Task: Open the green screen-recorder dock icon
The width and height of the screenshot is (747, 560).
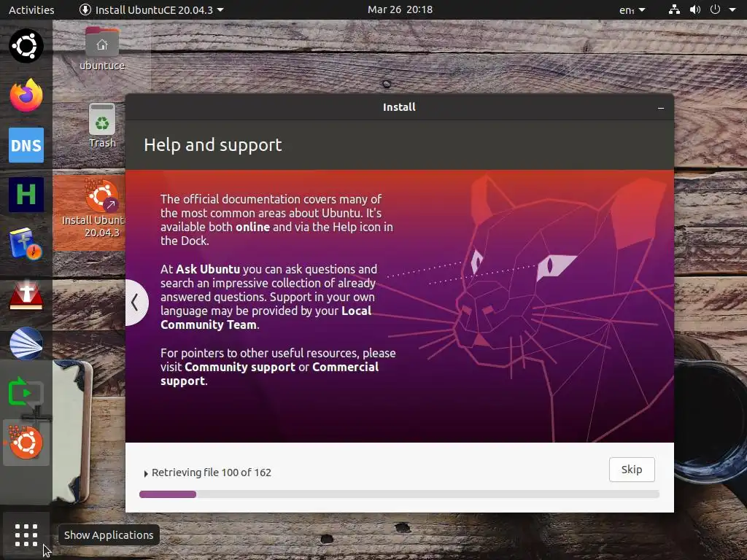Action: tap(26, 393)
